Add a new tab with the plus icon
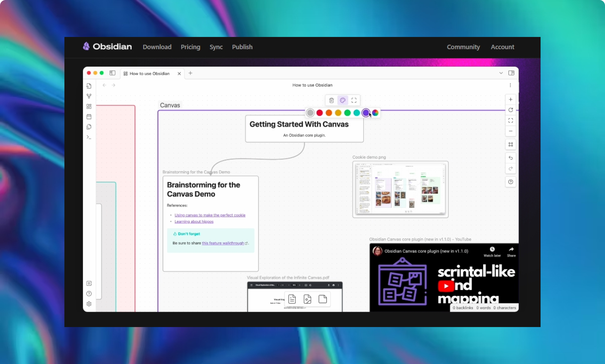Image resolution: width=605 pixels, height=364 pixels. click(x=190, y=73)
